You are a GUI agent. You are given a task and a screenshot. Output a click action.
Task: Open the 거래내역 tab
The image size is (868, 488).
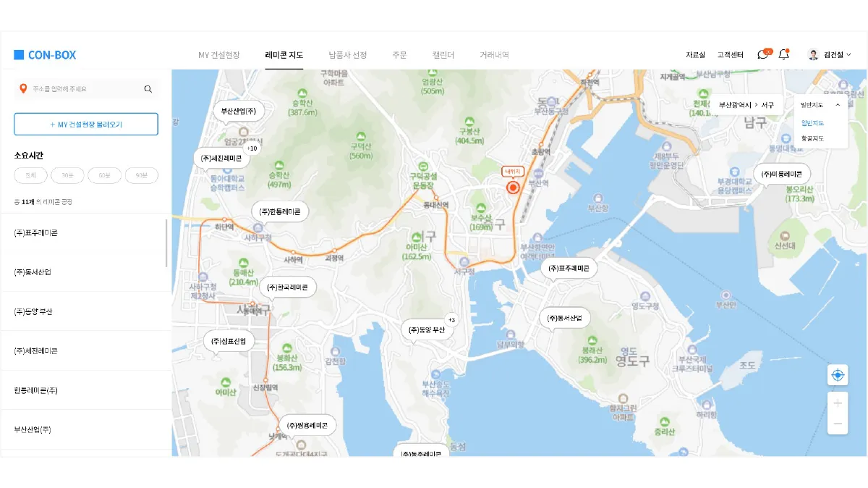pyautogui.click(x=494, y=55)
